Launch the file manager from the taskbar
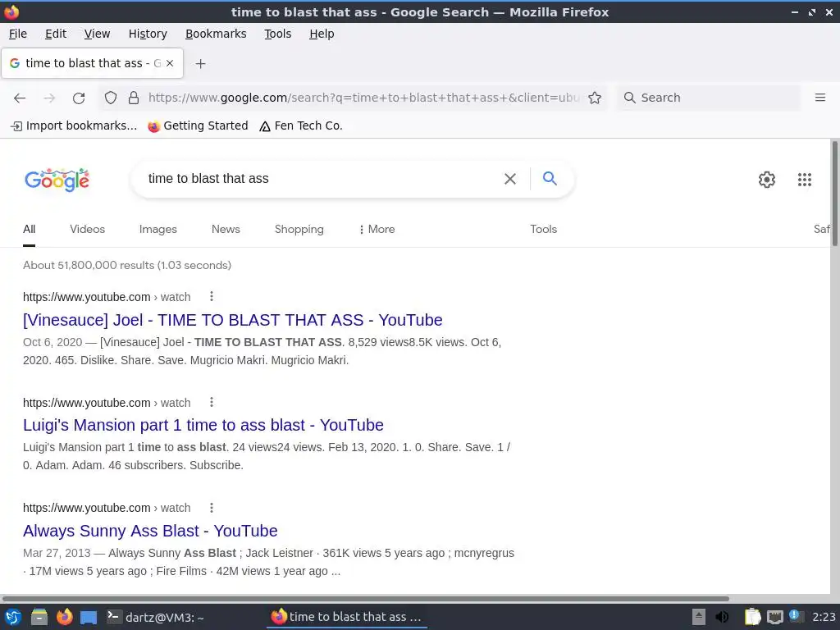This screenshot has height=630, width=840. point(39,617)
